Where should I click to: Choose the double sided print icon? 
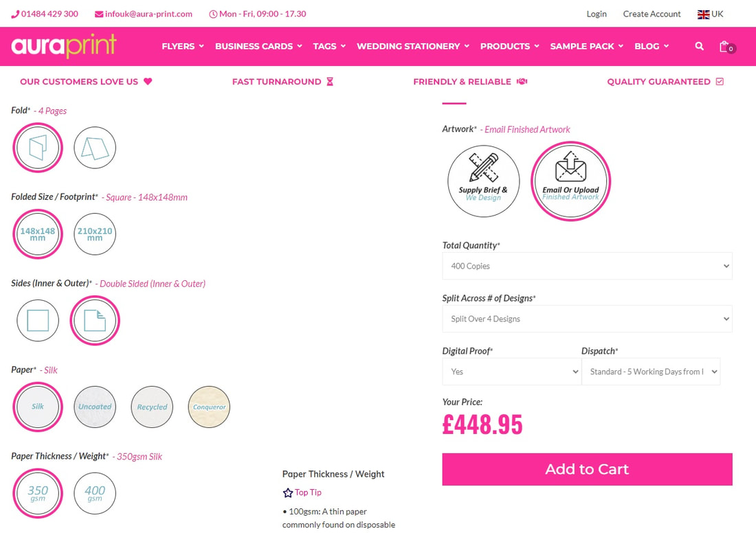95,321
